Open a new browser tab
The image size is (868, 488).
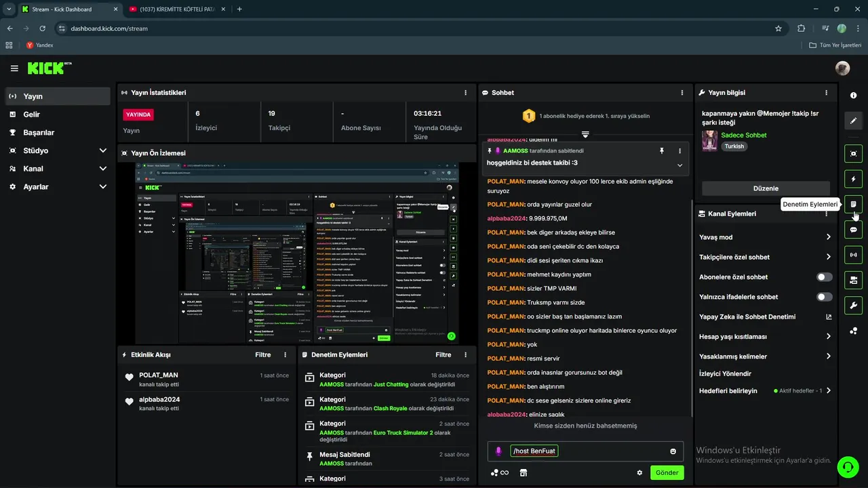[x=239, y=9]
